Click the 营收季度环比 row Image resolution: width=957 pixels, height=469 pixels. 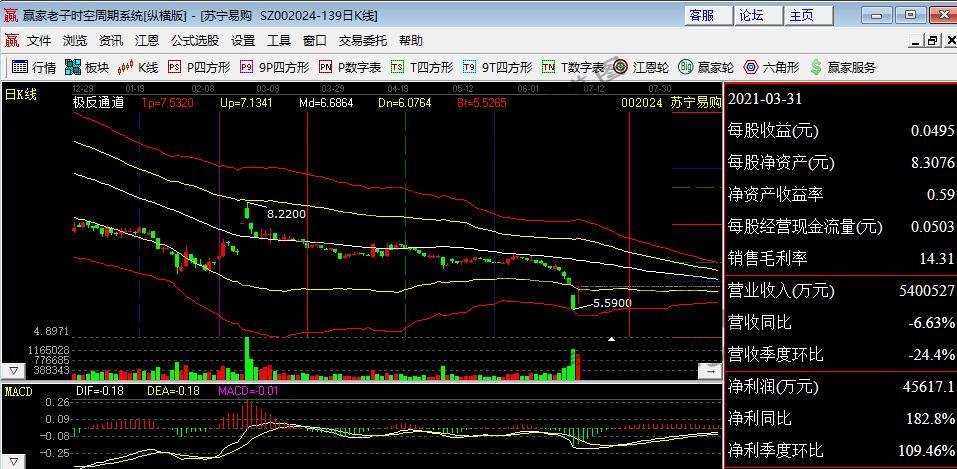click(x=840, y=354)
